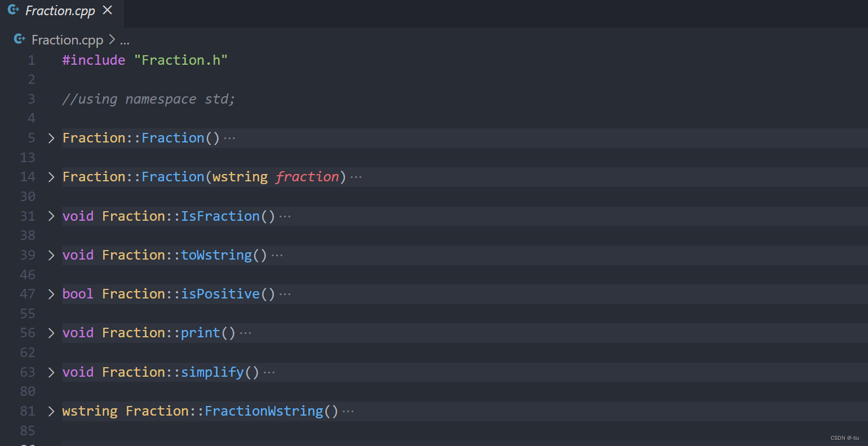Click the folded ellipsis after toWstring()
The image size is (868, 446).
277,255
